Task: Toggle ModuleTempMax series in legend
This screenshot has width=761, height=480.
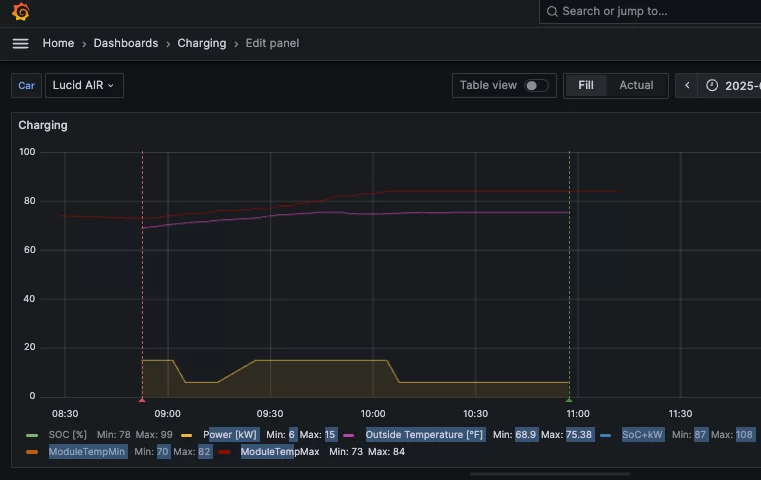Action: tap(280, 451)
